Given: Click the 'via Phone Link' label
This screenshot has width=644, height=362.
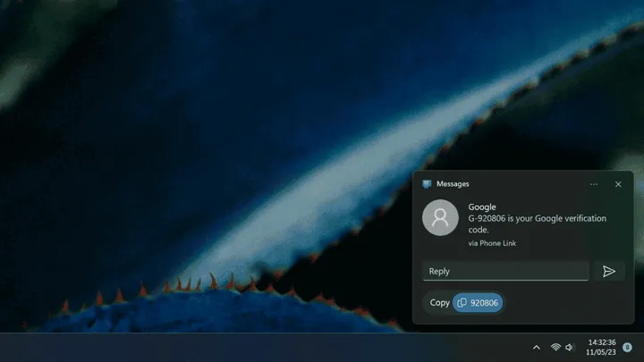Looking at the screenshot, I should click(x=492, y=243).
